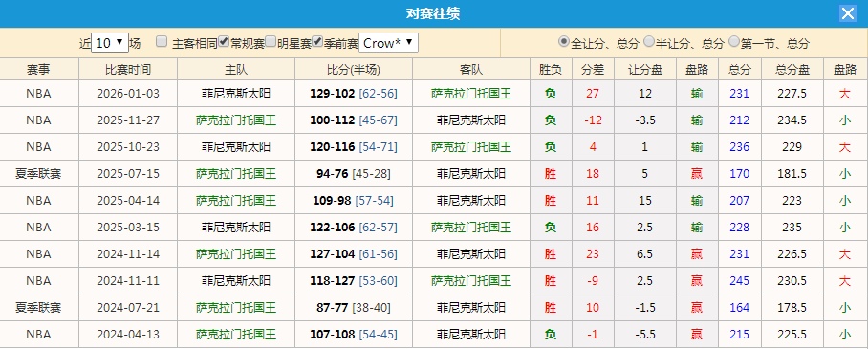Click away team 菲尼克斯太阳 in 2025-07-15 row
868x349 pixels.
[471, 174]
